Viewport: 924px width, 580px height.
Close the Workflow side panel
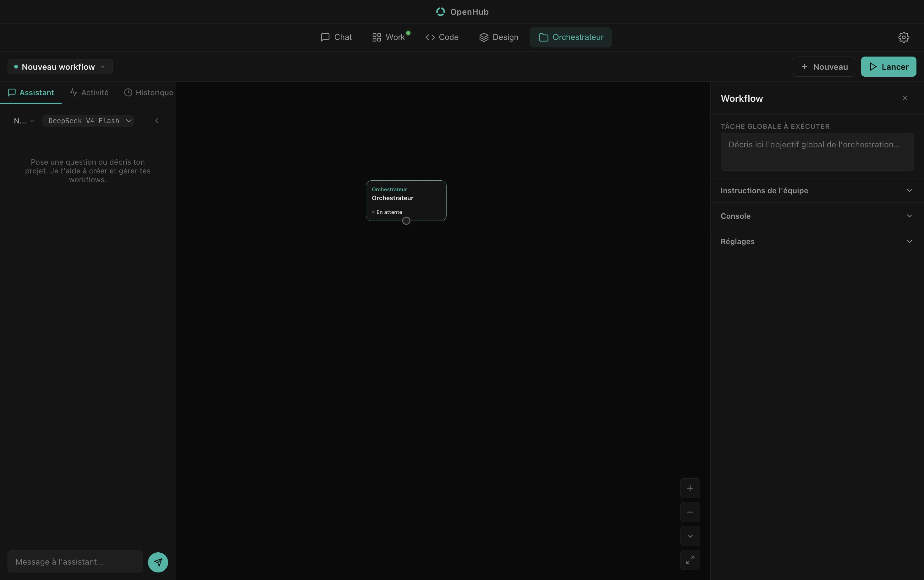905,98
